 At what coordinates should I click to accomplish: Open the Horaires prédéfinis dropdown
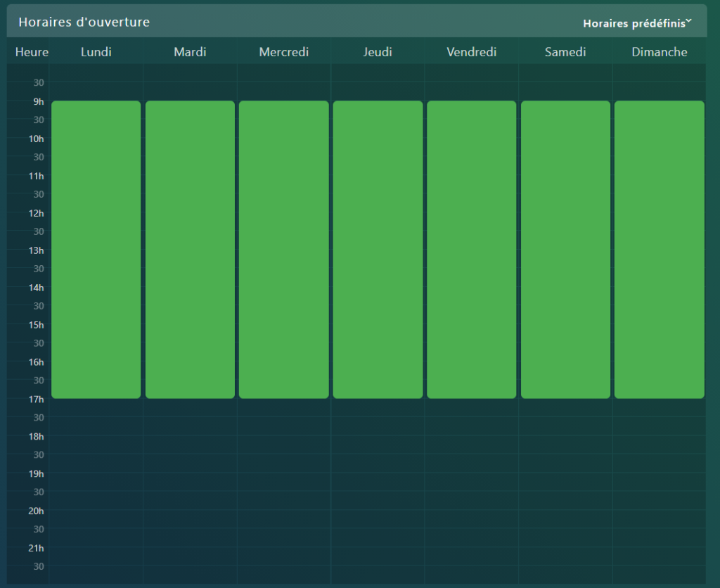coord(634,23)
